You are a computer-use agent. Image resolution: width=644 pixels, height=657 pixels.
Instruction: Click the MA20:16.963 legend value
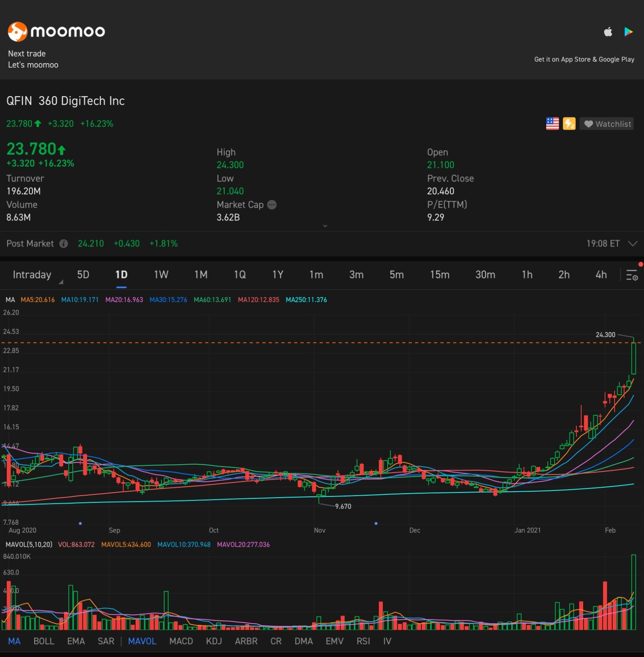coord(124,300)
